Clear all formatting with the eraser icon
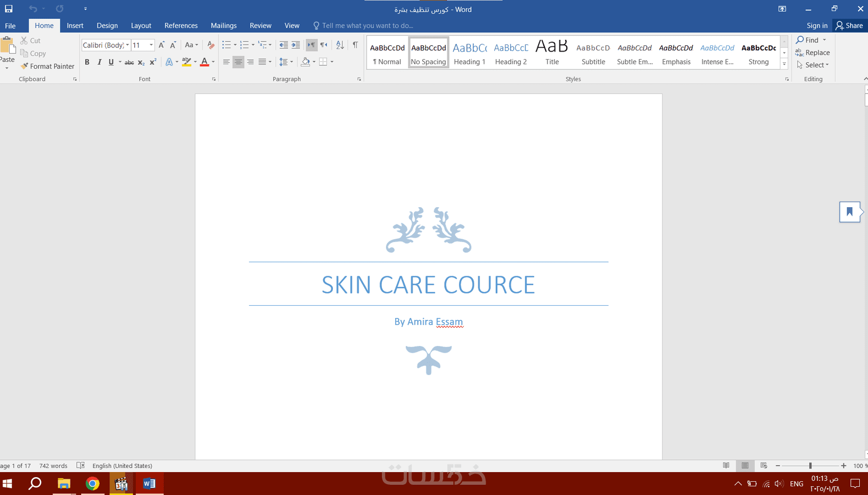This screenshot has height=495, width=868. [210, 45]
